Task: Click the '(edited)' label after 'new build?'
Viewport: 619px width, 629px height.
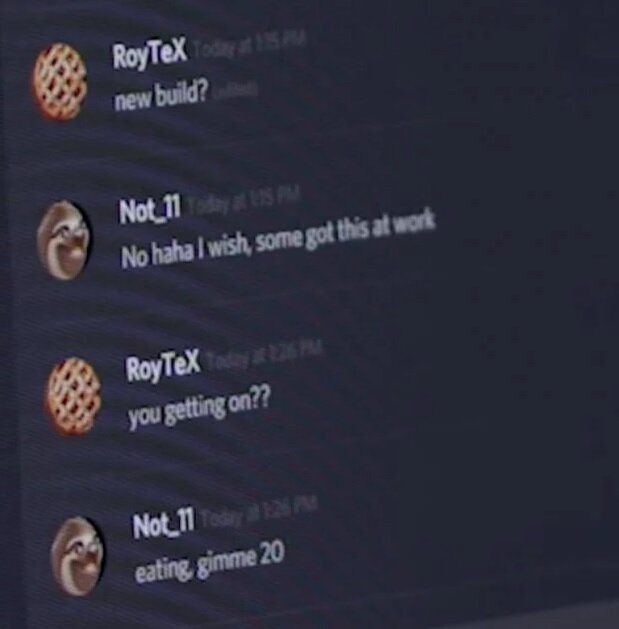Action: (234, 91)
